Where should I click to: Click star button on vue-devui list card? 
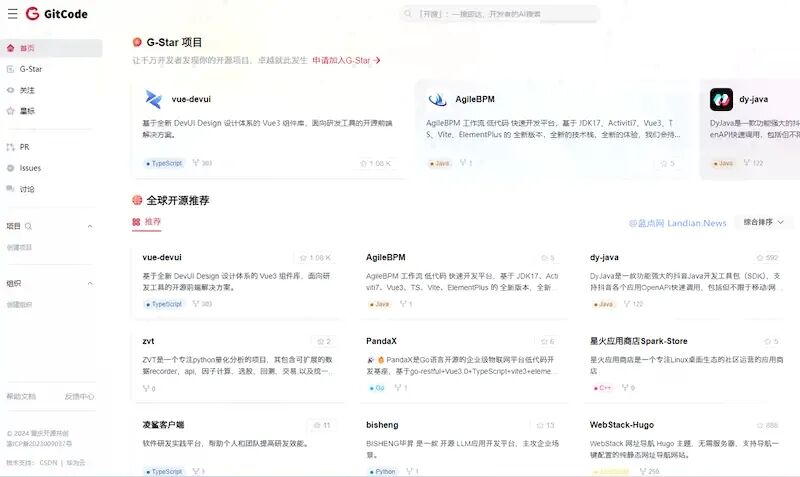pos(315,258)
